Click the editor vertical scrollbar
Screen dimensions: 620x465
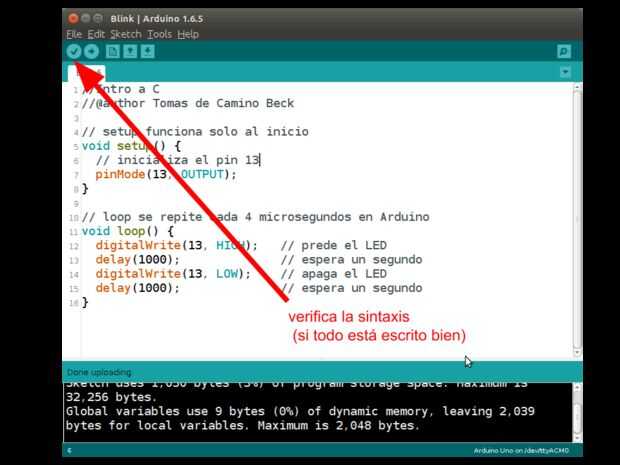coord(577,219)
